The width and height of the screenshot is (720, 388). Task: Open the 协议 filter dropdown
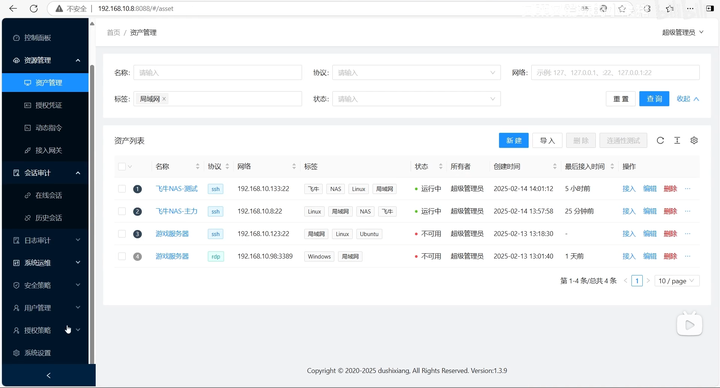tap(416, 73)
